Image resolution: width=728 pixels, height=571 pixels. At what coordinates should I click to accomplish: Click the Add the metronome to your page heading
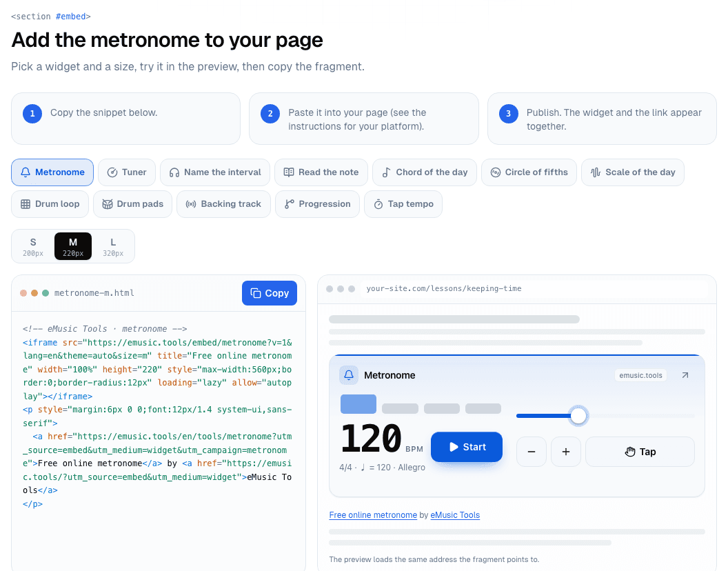[167, 40]
